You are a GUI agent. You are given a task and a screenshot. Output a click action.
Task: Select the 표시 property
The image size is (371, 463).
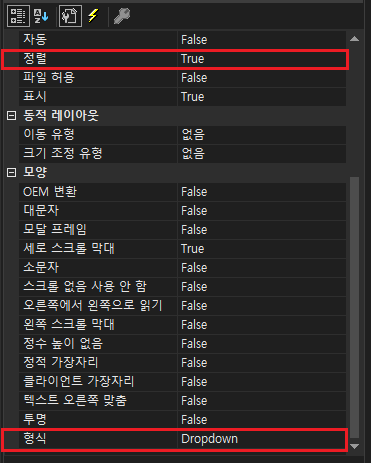click(x=35, y=97)
